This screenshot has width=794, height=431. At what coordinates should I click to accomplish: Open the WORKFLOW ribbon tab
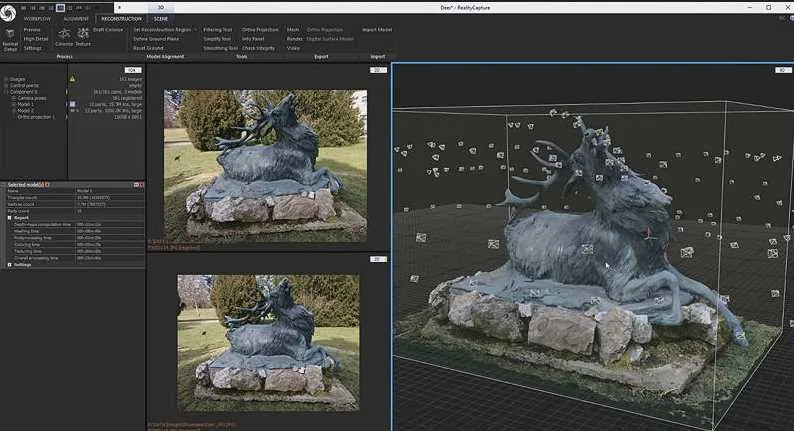tap(37, 19)
